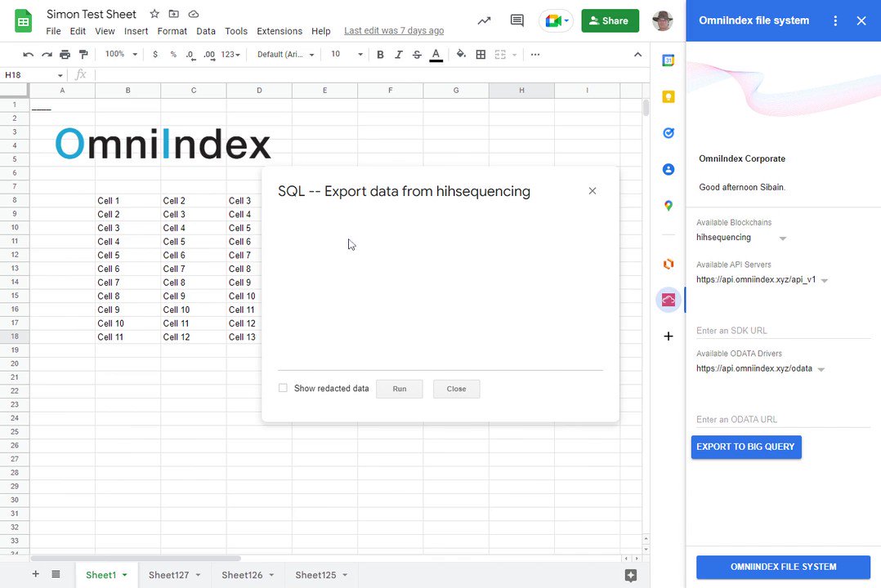Click the Print icon

65,54
